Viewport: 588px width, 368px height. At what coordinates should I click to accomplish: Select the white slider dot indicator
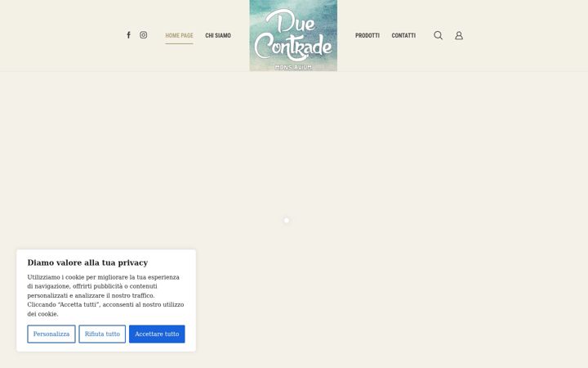(x=287, y=221)
